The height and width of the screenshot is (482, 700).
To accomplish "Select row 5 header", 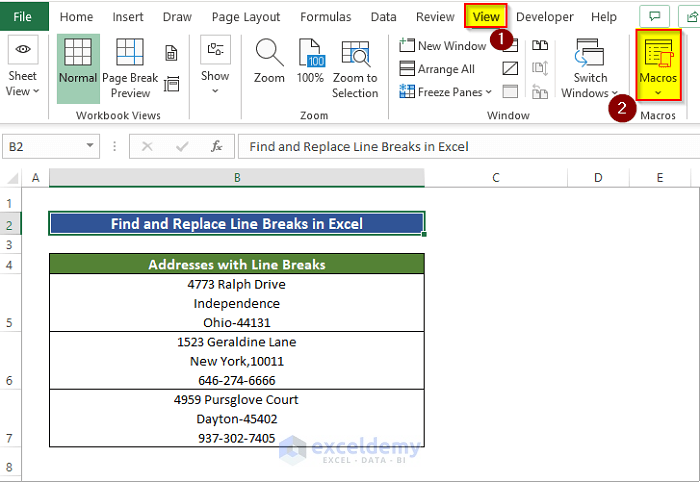I will click(x=10, y=303).
